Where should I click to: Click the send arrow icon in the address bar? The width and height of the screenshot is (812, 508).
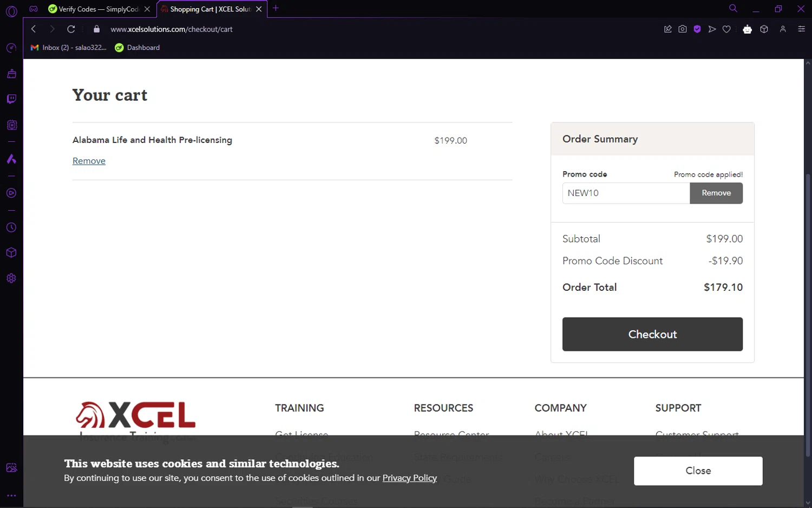point(712,29)
